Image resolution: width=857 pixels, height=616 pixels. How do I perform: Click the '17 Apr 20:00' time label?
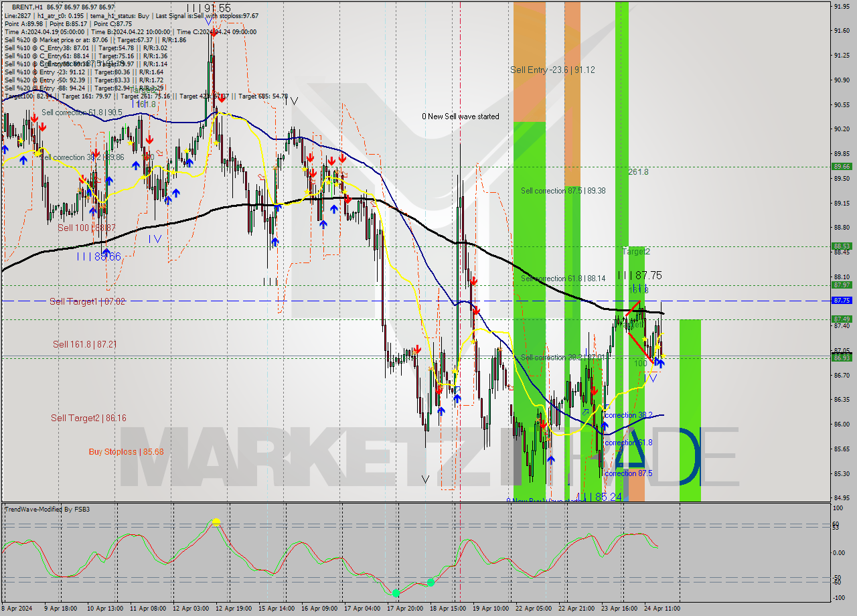point(404,608)
